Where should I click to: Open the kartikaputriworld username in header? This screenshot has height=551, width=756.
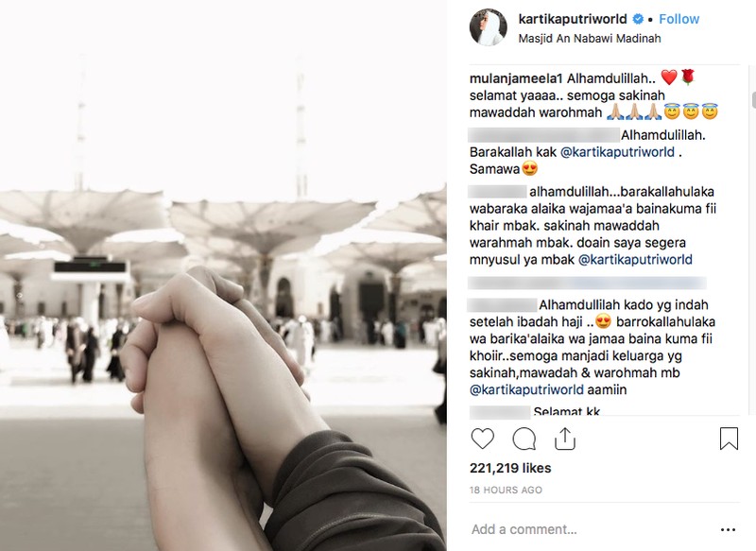pyautogui.click(x=573, y=19)
